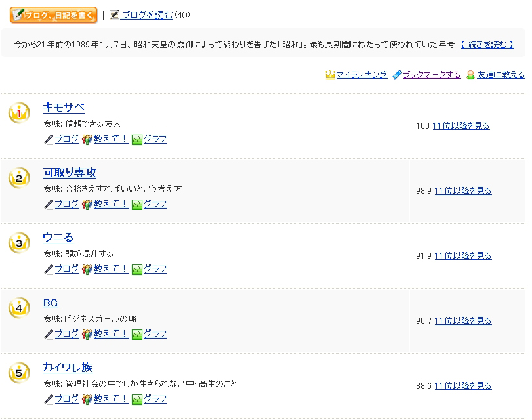Open the キモサベ ranking entry

64,108
